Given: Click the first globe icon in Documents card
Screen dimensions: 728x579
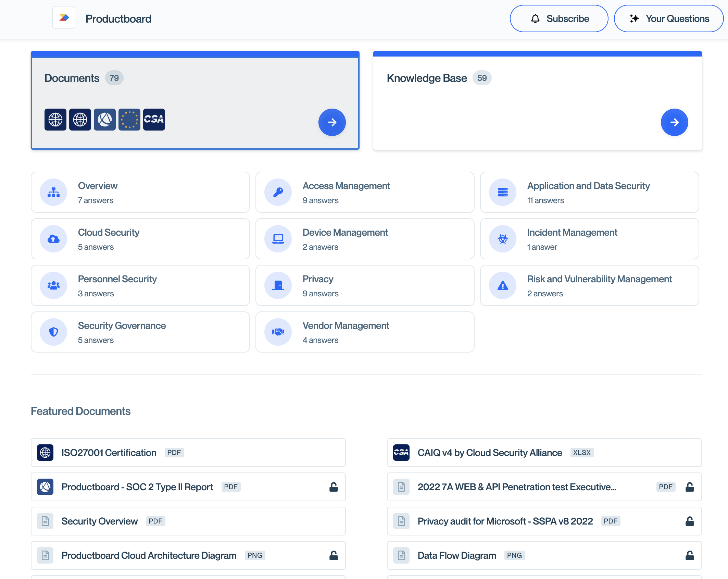Looking at the screenshot, I should [x=55, y=120].
